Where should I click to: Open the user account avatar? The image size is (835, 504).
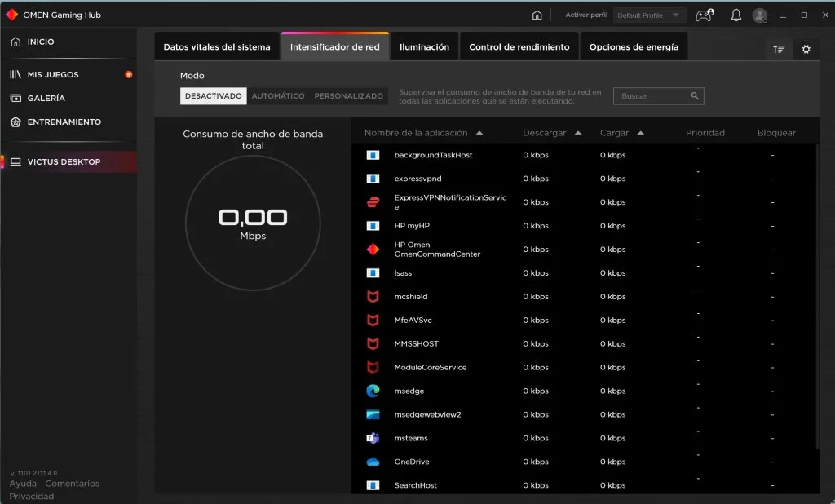pyautogui.click(x=760, y=15)
